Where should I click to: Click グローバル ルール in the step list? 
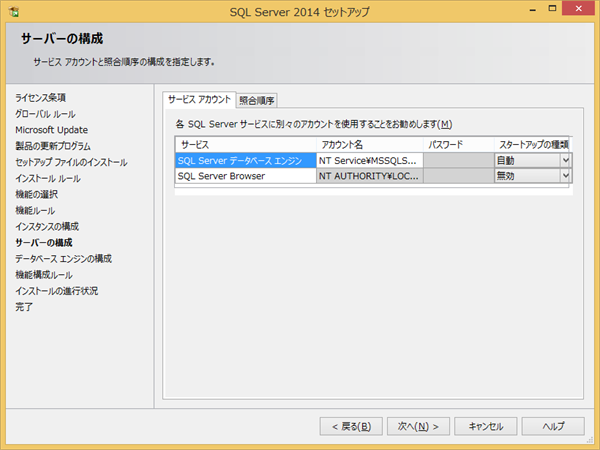tap(45, 114)
